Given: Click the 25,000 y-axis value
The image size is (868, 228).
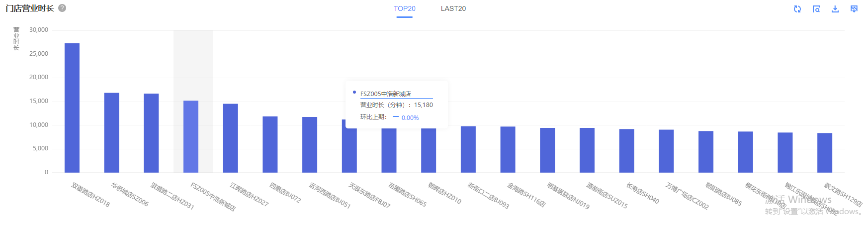Looking at the screenshot, I should (x=39, y=54).
